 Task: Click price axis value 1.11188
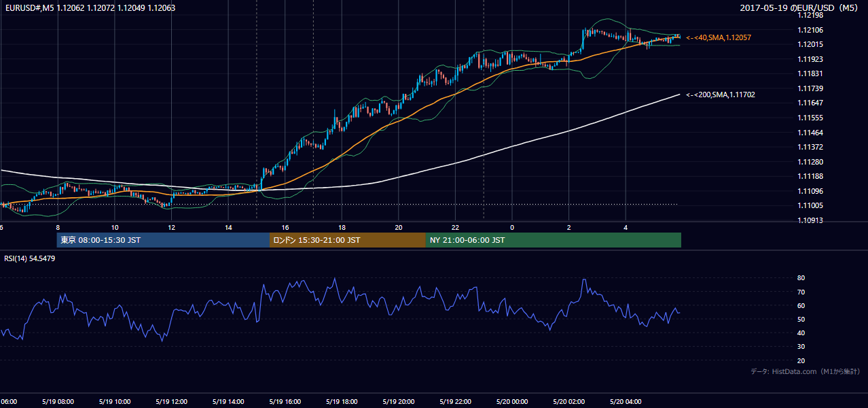[x=810, y=176]
